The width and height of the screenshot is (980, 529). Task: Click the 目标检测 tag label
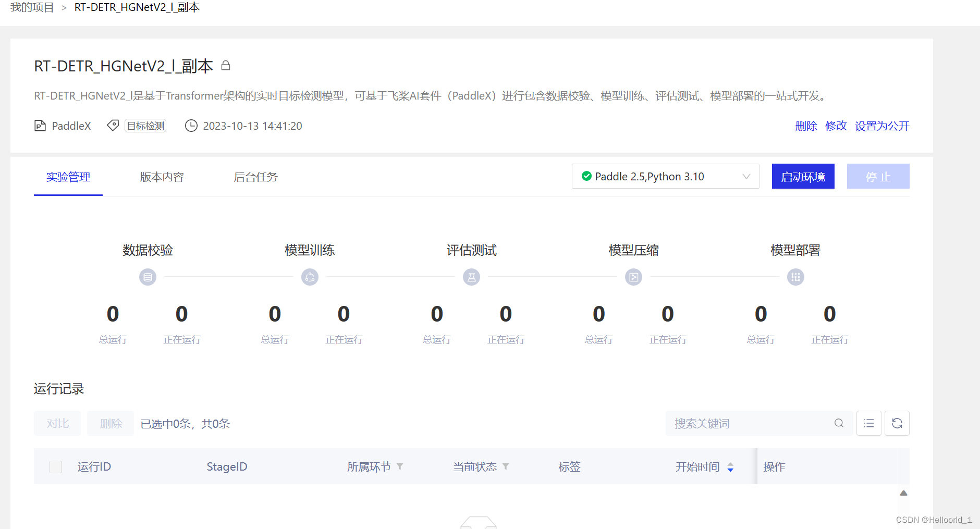point(145,126)
